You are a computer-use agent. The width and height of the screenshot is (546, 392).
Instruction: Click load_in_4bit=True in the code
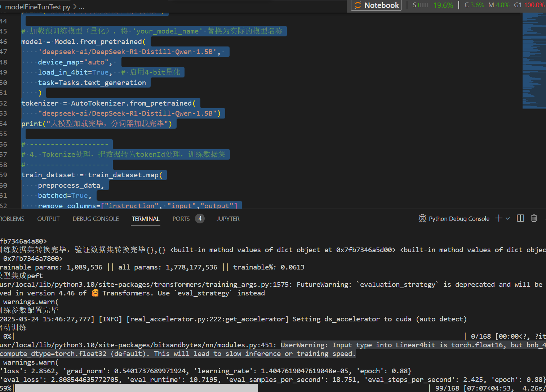tap(73, 72)
